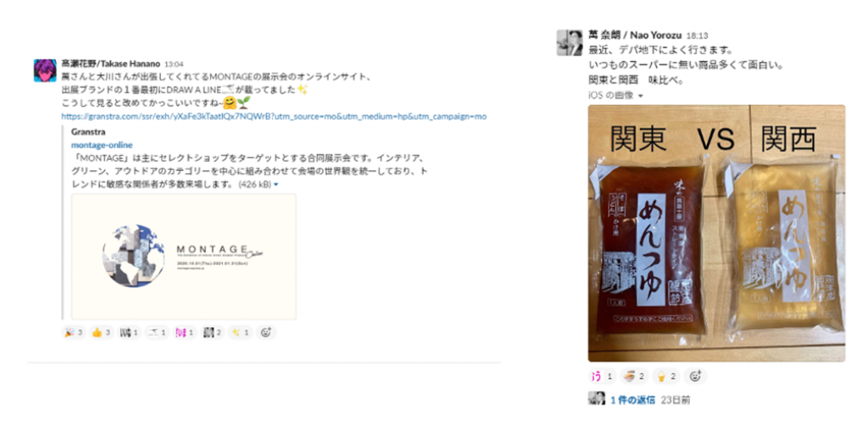Viewport: 868px width, 435px height.
Task: Open the MONTAGE Online preview image
Action: 184,256
